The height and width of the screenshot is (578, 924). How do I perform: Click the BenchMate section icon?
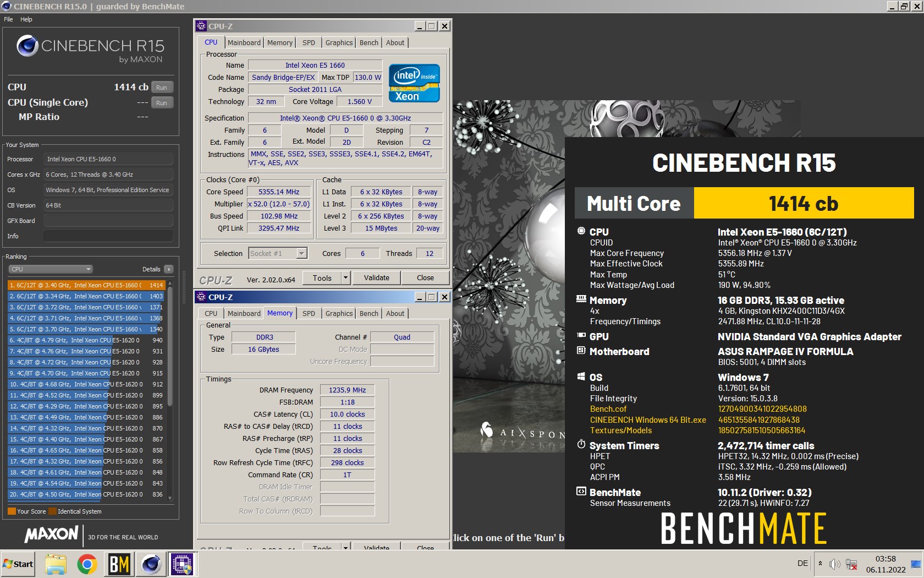click(581, 491)
